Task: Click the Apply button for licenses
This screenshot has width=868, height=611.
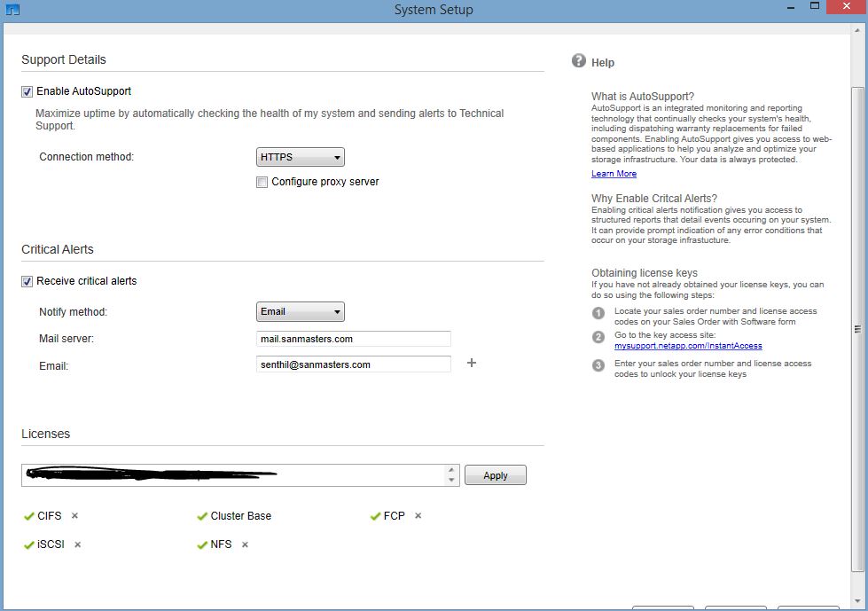Action: point(495,474)
